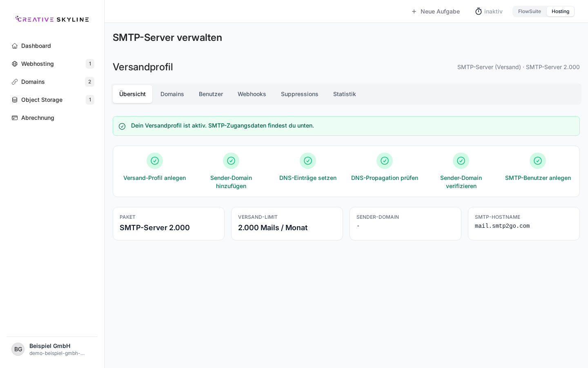The image size is (588, 368).
Task: Click the 'Sender-Domain hinzufügen' step label
Action: [231, 182]
